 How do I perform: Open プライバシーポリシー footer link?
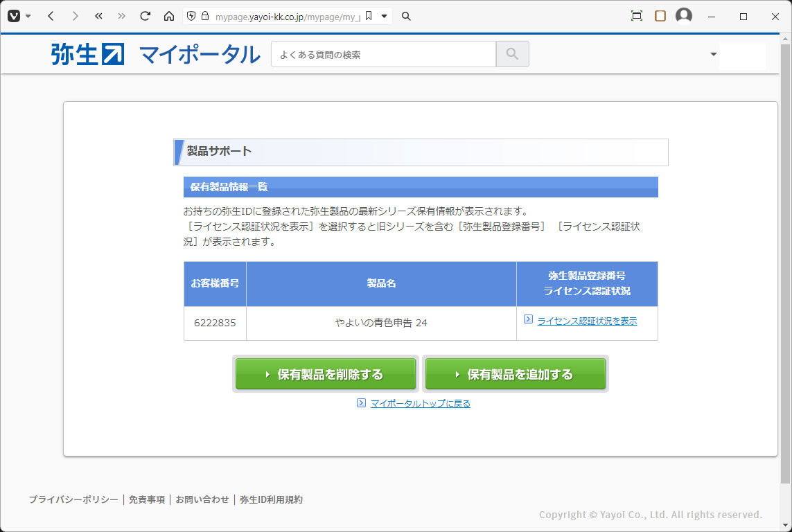click(x=73, y=499)
